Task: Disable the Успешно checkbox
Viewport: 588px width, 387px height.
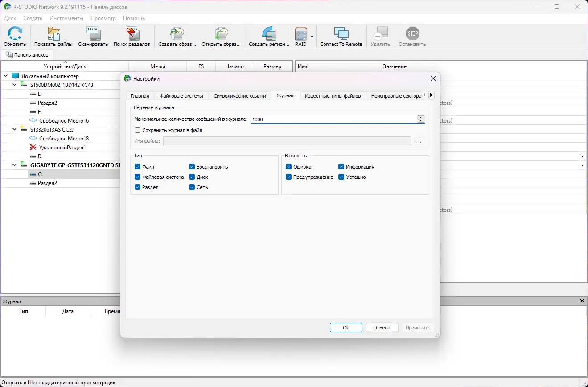Action: [x=341, y=177]
